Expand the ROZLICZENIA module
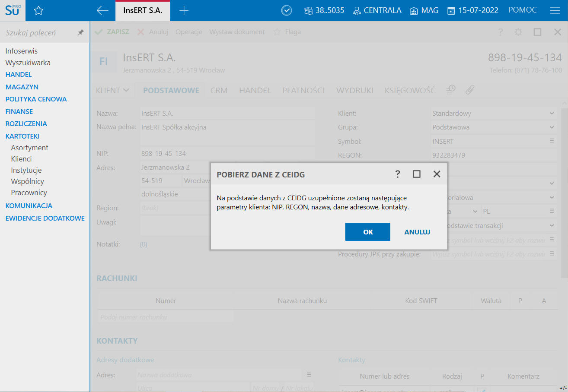 pyautogui.click(x=26, y=123)
